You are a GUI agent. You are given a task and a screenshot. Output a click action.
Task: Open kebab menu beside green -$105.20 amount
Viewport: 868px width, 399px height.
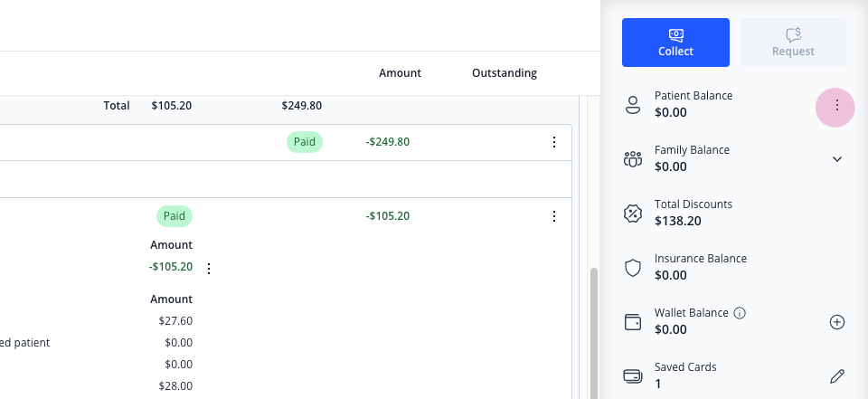[x=209, y=269]
